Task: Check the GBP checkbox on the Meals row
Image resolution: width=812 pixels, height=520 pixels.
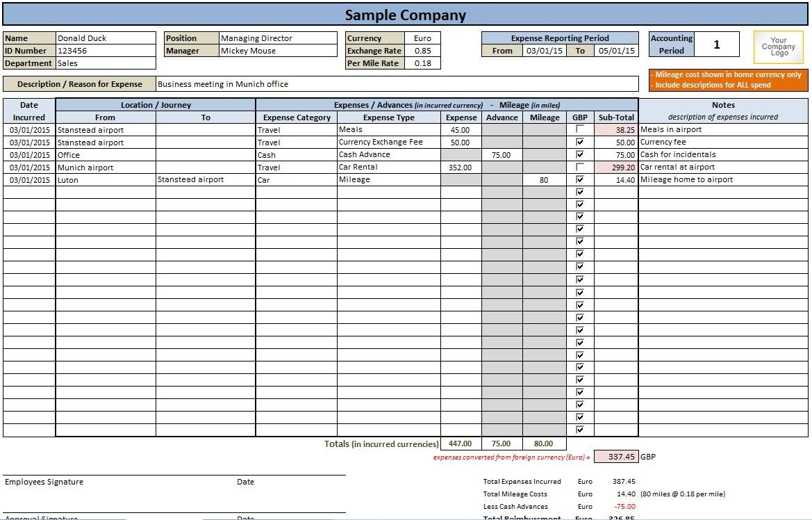Action: [x=579, y=129]
